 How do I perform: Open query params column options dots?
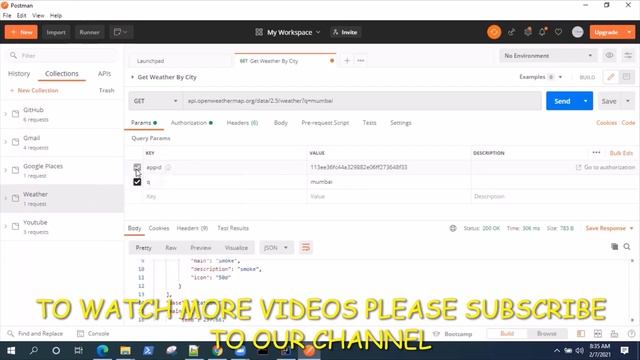(x=596, y=153)
